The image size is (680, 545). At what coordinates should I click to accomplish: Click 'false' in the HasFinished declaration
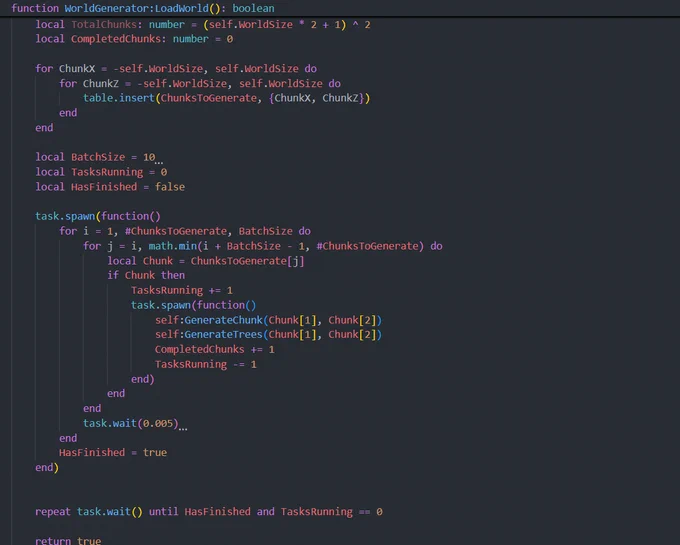click(x=170, y=187)
